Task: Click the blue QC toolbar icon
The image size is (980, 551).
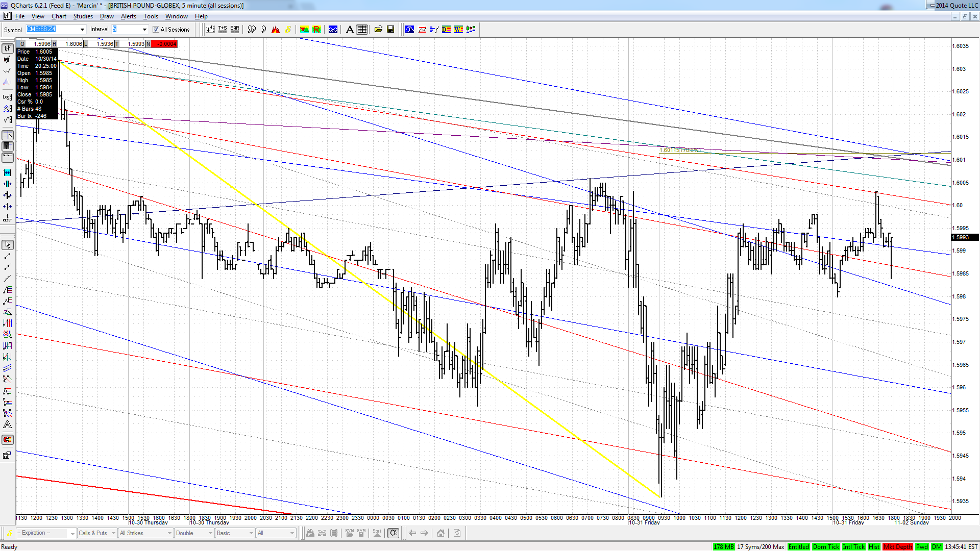Action: click(333, 30)
